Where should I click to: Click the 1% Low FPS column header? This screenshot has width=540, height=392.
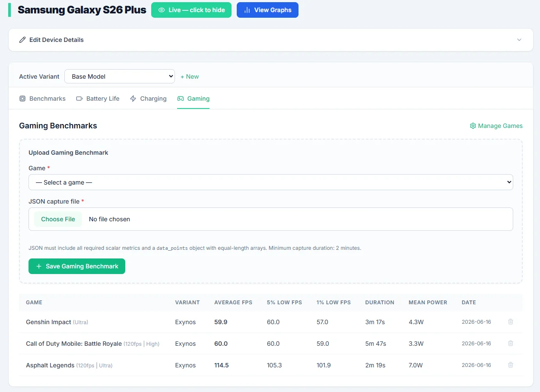click(x=334, y=303)
